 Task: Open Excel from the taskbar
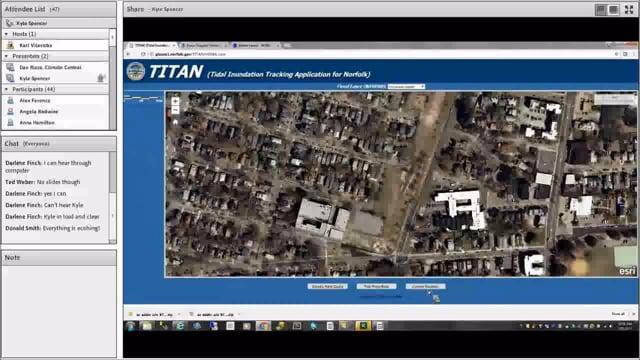[x=363, y=326]
